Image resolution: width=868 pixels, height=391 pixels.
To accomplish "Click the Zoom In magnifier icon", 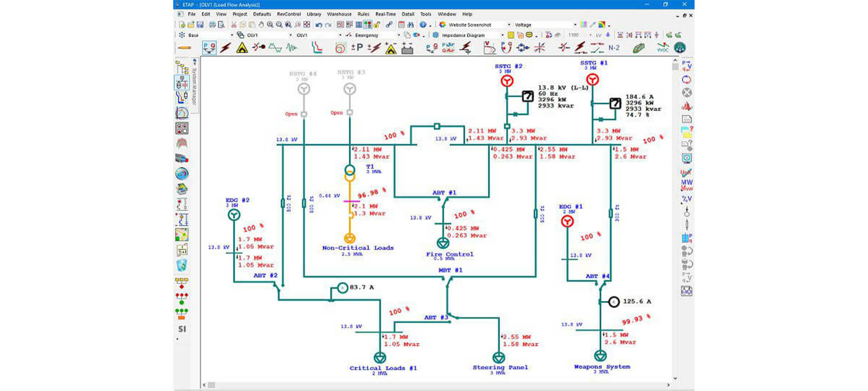I will coord(270,25).
